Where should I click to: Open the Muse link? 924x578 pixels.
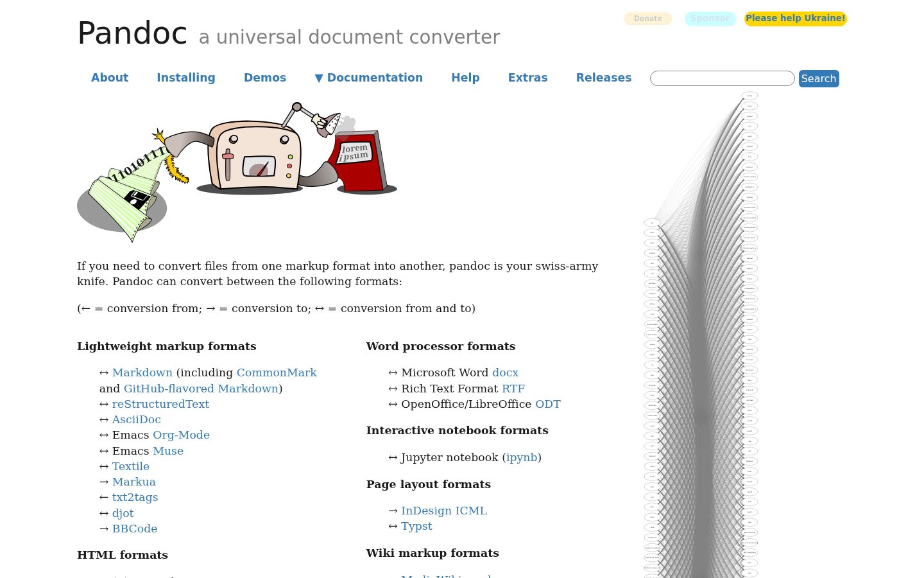[168, 451]
